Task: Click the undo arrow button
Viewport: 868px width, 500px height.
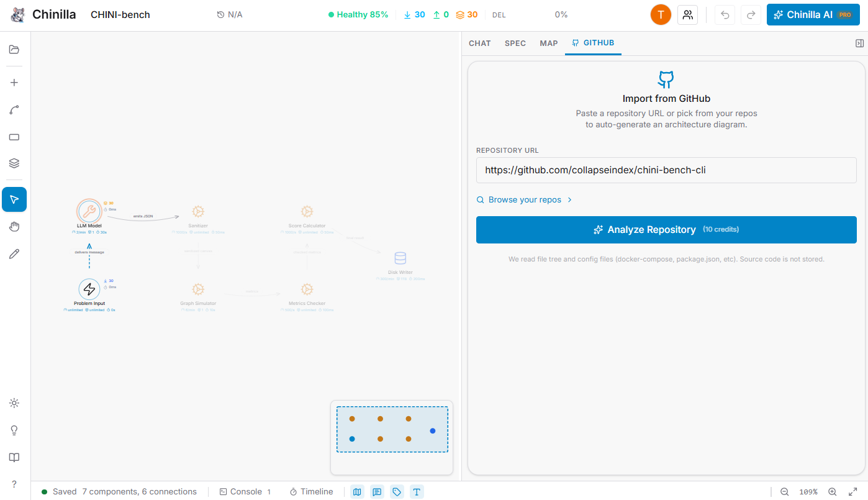Action: click(x=725, y=15)
